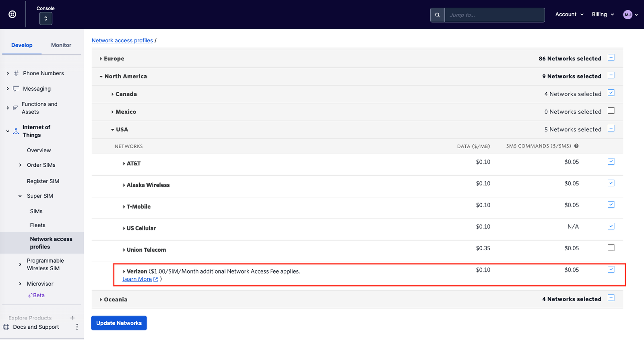This screenshot has height=340, width=644.
Task: Check the Mexico networks checkbox
Action: point(611,111)
